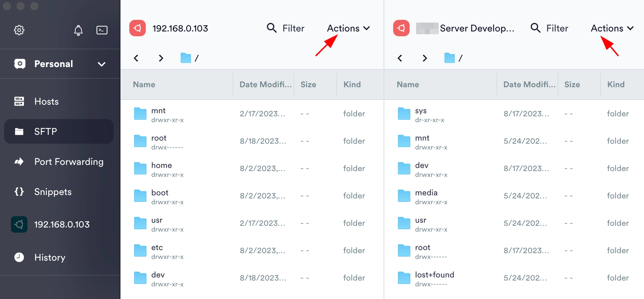
Task: Open the settings gear icon
Action: [x=19, y=30]
